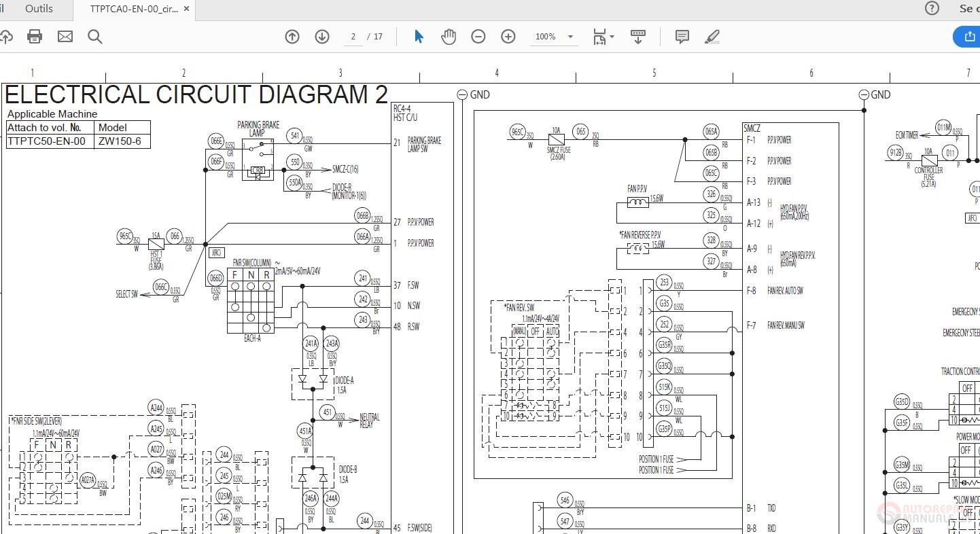Enable the hand panning tool
This screenshot has height=534, width=980.
click(448, 37)
